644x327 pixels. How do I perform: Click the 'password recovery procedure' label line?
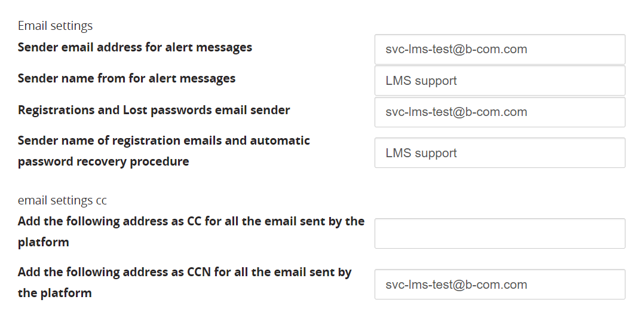point(103,161)
